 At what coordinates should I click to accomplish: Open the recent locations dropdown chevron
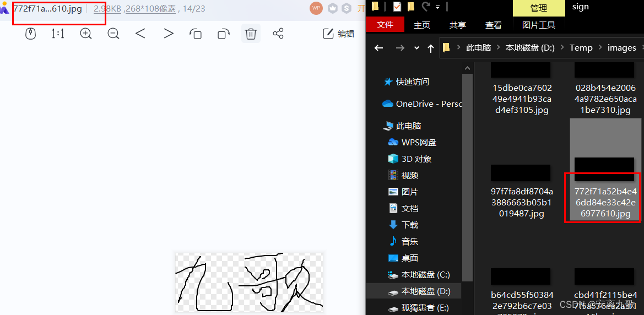coord(417,48)
